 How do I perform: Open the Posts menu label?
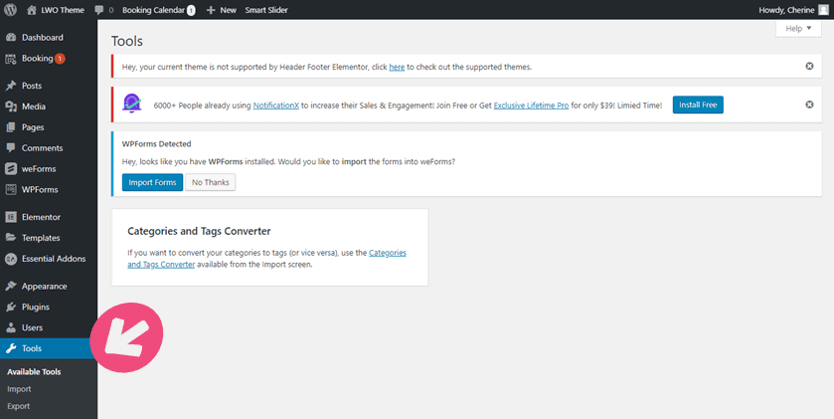pos(32,86)
